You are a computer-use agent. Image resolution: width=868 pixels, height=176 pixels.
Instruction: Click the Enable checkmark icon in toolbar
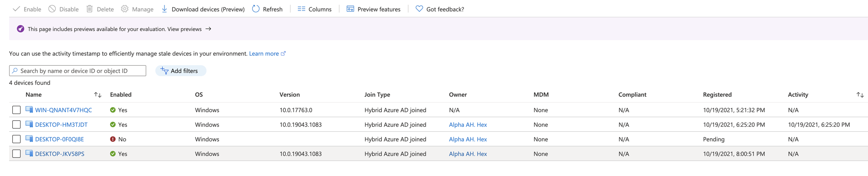(16, 9)
